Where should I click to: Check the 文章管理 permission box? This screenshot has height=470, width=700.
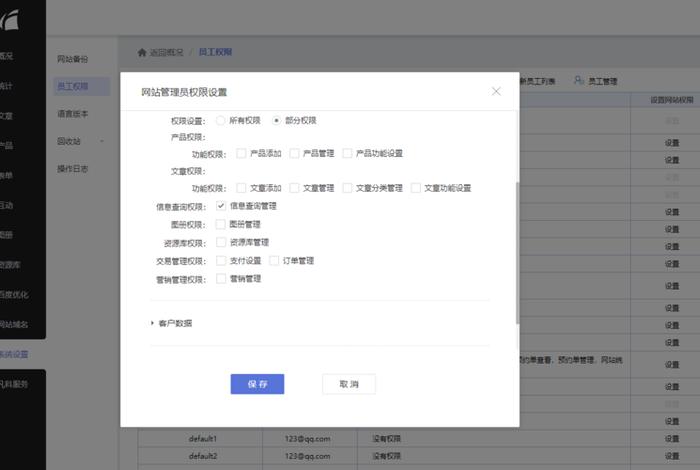294,188
